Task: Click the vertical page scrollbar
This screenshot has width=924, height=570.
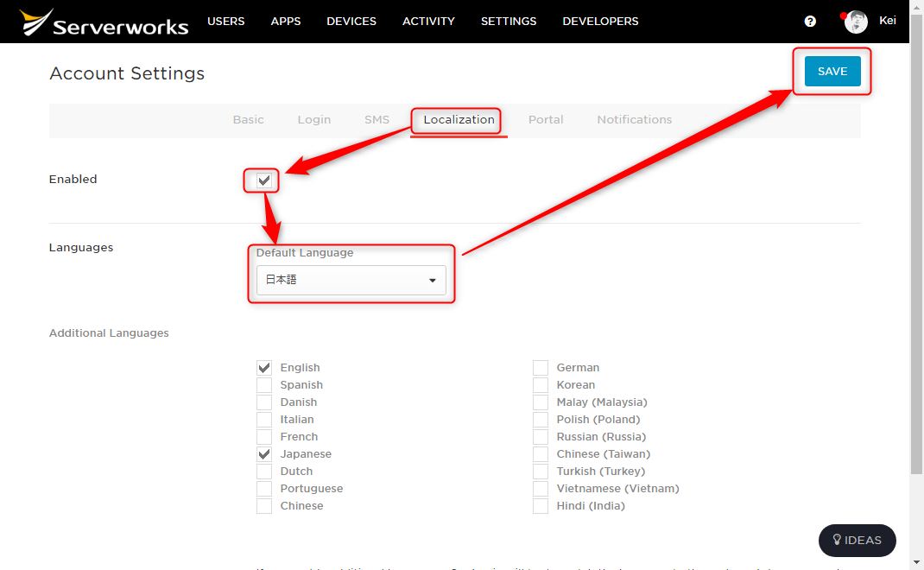Action: (x=916, y=244)
